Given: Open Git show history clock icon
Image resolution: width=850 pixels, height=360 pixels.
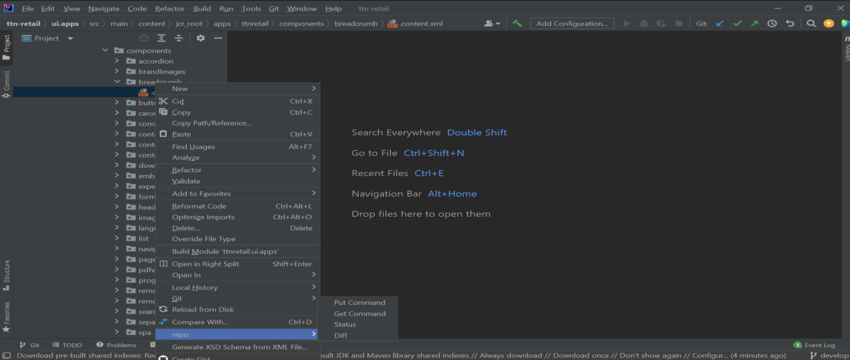Looking at the screenshot, I should point(772,23).
